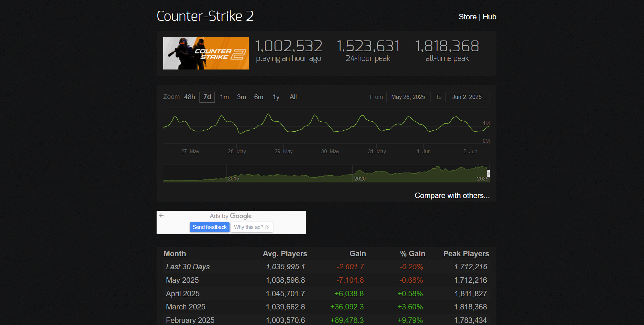644x325 pixels.
Task: Select the 7d zoom range
Action: coord(207,97)
